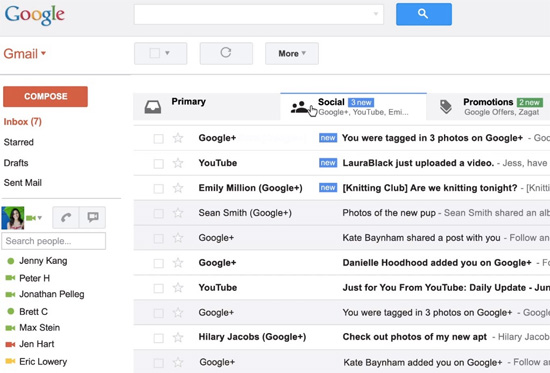
Task: Tick the select-all checkbox in toolbar
Action: 155,53
